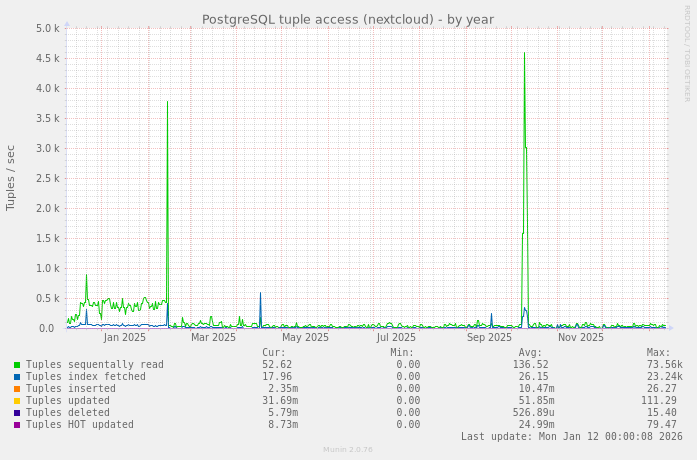Click the average value 10.47m
Screen dimensions: 697x460
[x=537, y=388]
